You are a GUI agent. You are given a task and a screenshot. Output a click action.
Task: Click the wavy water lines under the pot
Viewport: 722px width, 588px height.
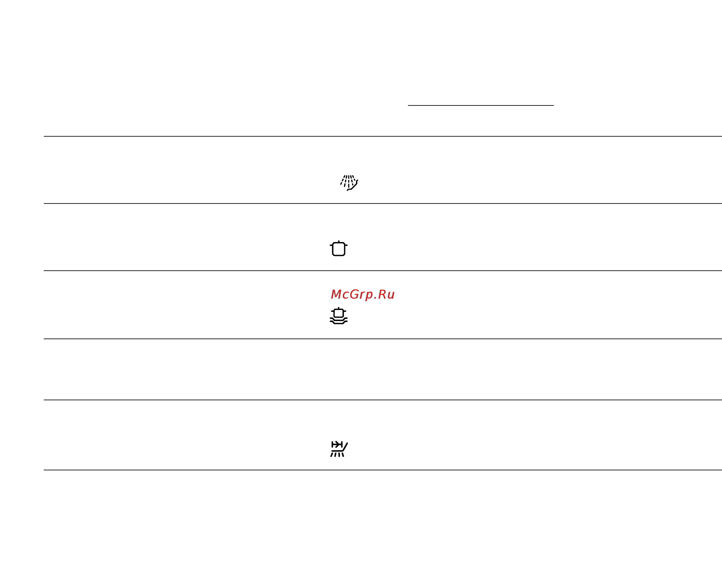(338, 321)
